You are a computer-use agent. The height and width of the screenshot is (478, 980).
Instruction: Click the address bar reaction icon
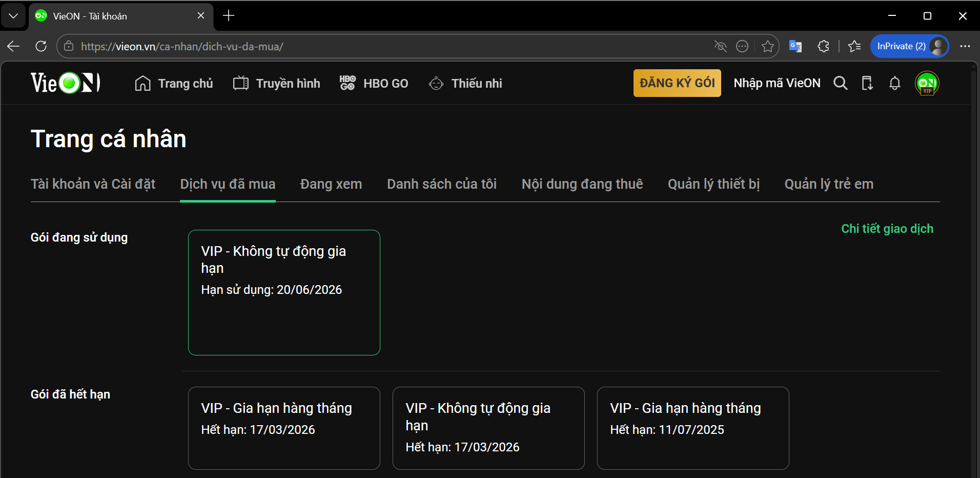tap(742, 46)
